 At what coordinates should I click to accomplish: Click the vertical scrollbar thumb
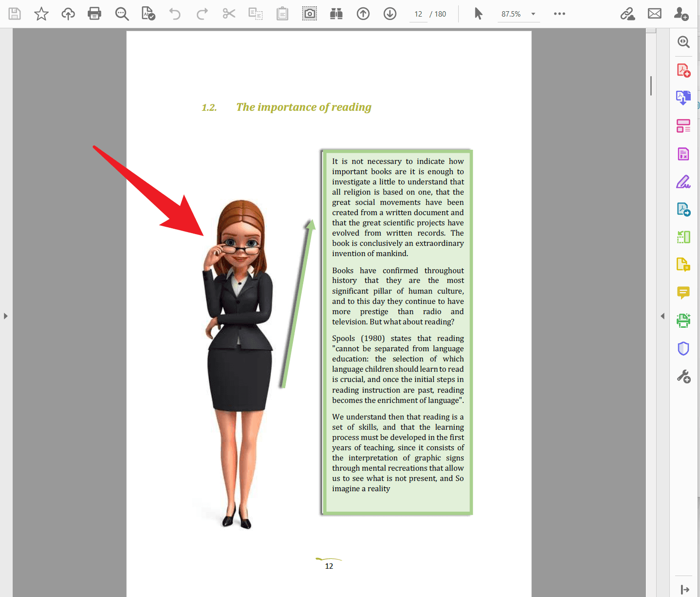tap(651, 86)
